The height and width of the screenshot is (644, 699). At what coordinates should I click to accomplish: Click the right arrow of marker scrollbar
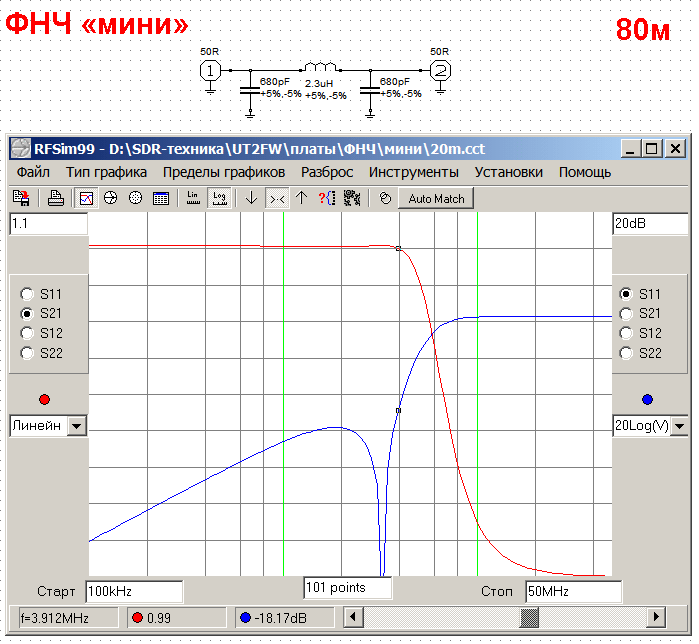(656, 618)
